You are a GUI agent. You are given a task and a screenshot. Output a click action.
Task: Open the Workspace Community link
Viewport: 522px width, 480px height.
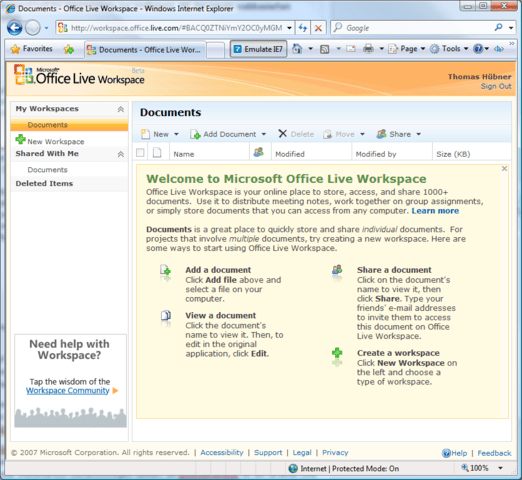[x=68, y=391]
